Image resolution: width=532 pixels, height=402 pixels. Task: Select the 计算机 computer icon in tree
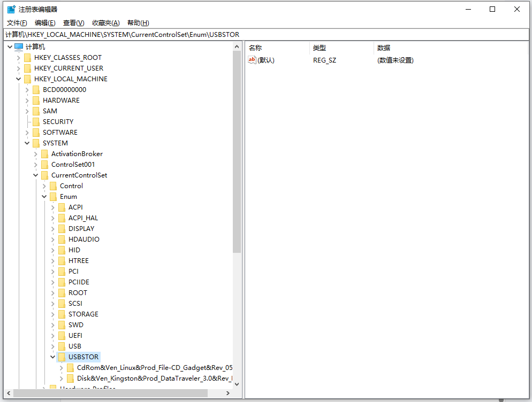pyautogui.click(x=19, y=47)
